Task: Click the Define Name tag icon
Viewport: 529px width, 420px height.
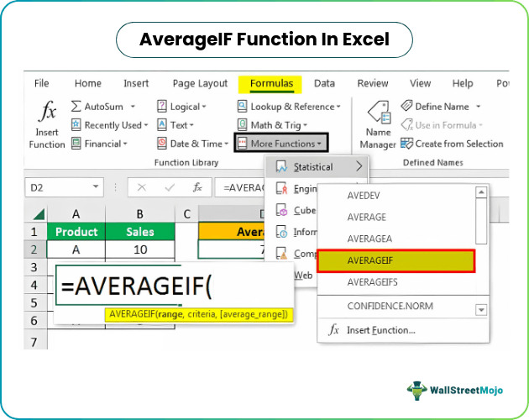Action: [406, 106]
